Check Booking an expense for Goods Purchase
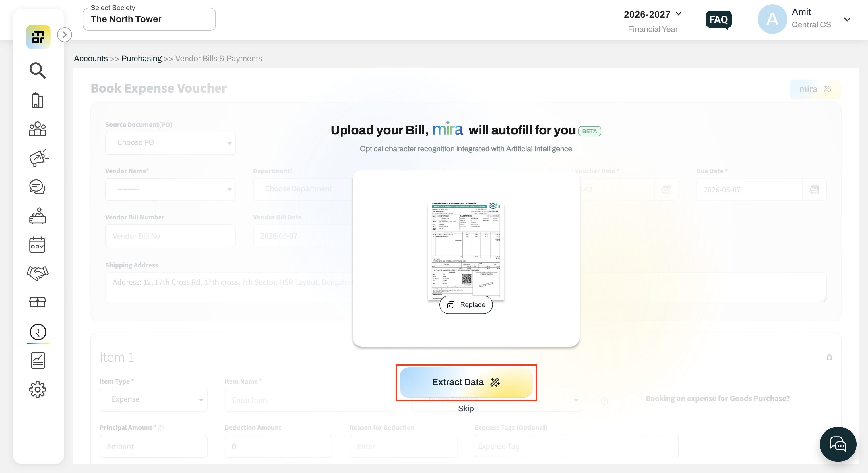 (x=636, y=399)
